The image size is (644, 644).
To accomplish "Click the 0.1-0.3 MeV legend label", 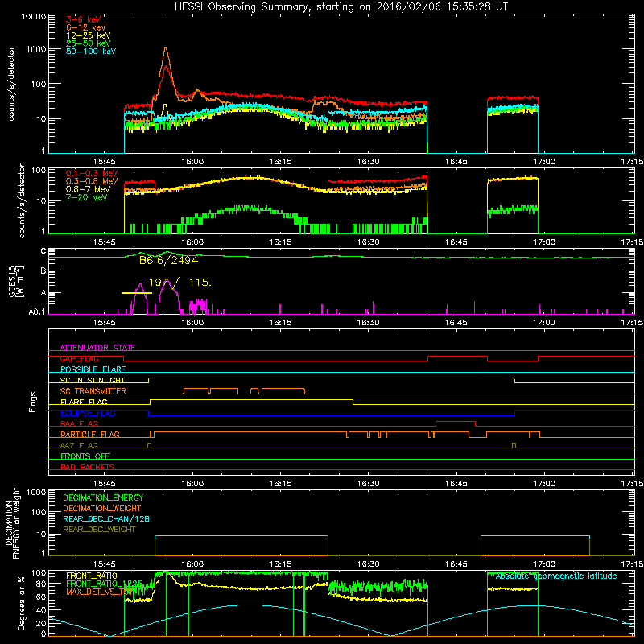I will (92, 173).
